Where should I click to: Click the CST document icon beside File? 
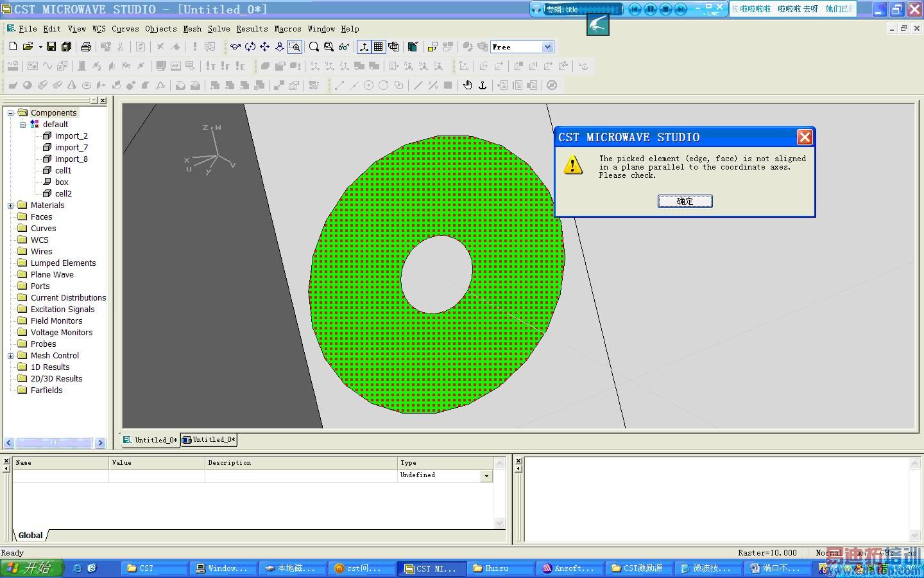11,28
